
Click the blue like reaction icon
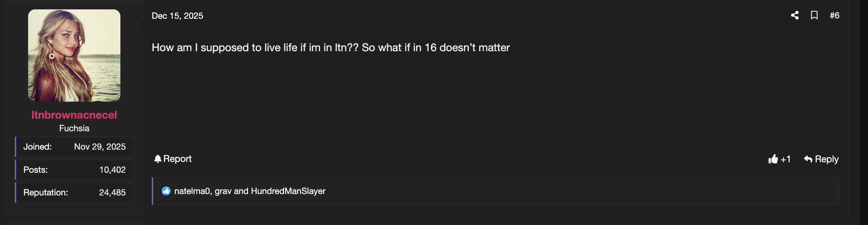(166, 191)
